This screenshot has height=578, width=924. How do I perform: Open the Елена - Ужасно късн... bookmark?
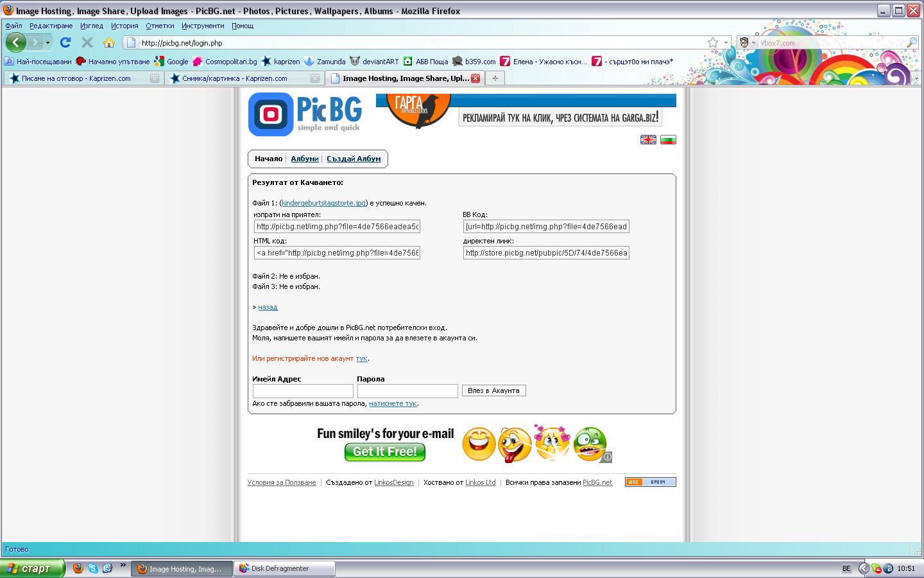coord(543,62)
